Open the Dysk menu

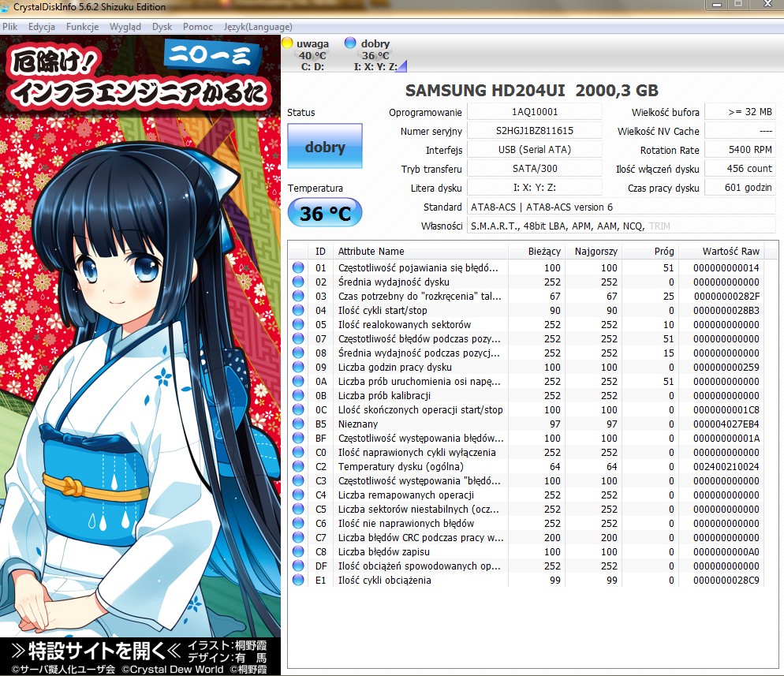pos(162,27)
